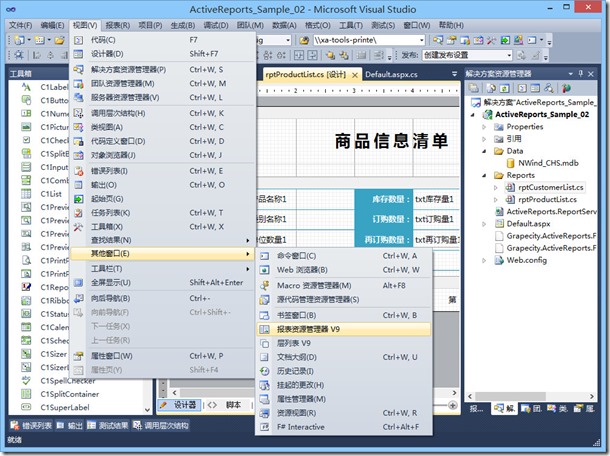Click the 团队资源管理器(M) menu icon
The image size is (610, 456).
click(x=79, y=84)
